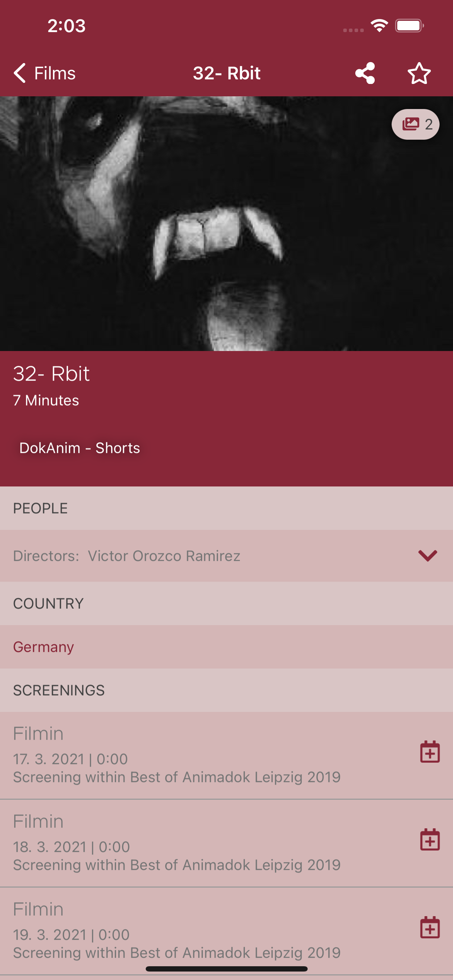This screenshot has width=453, height=980.
Task: Toggle the favorite star for 32- Rbit
Action: click(x=419, y=73)
